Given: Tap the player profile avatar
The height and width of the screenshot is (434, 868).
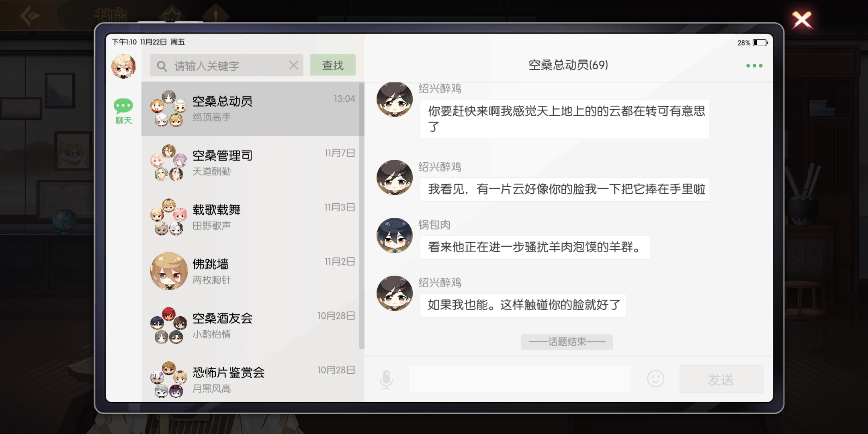Looking at the screenshot, I should [123, 66].
